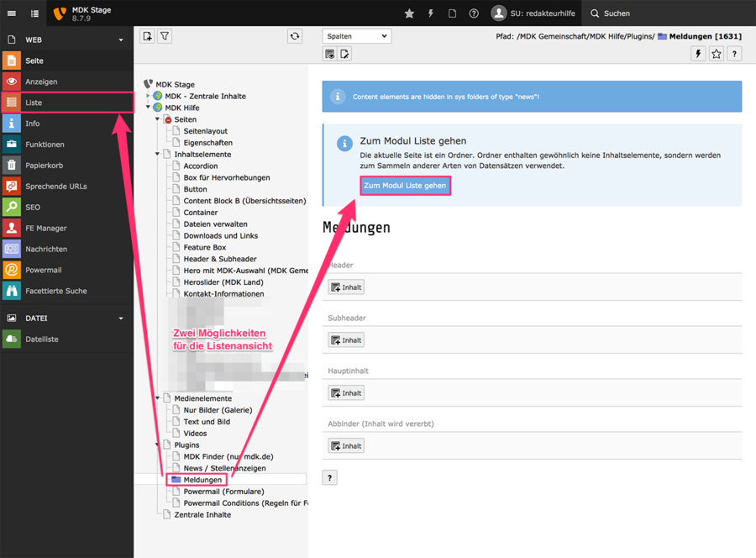Toggle the module menu hamburger icon
The width and height of the screenshot is (756, 558).
12,13
